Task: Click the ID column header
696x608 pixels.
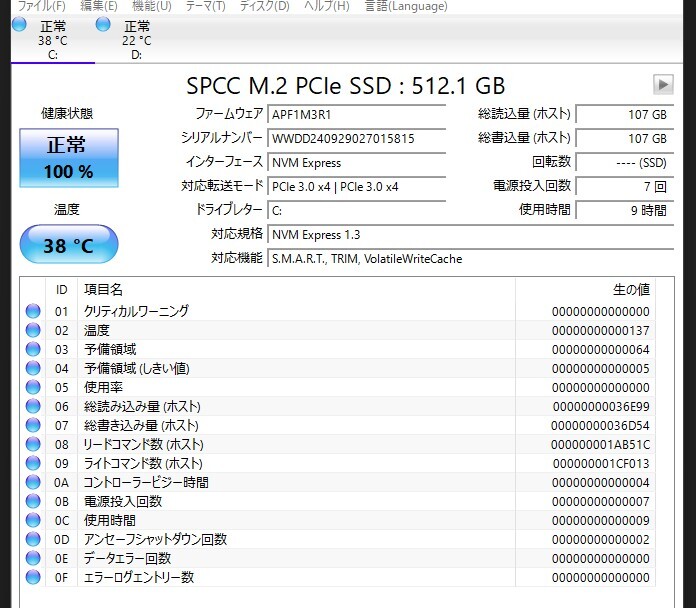Action: point(62,290)
